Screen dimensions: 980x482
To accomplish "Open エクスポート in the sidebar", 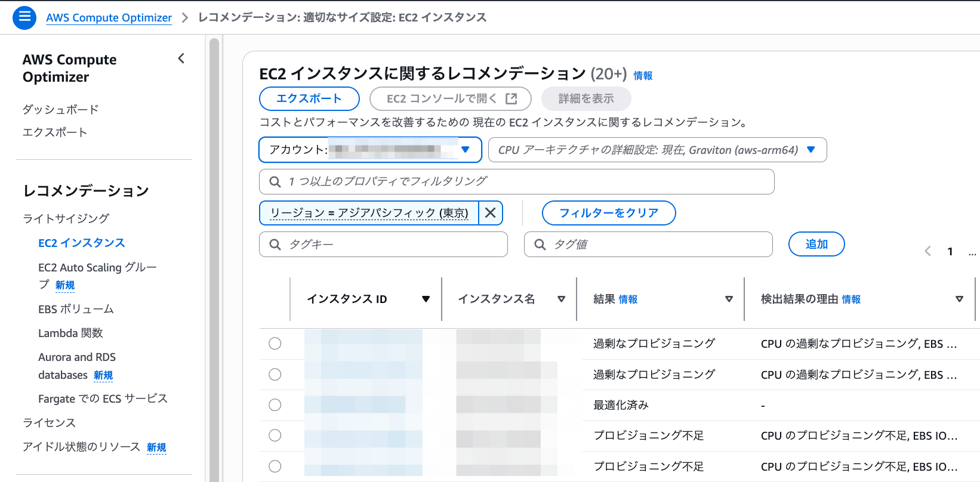I will click(55, 132).
